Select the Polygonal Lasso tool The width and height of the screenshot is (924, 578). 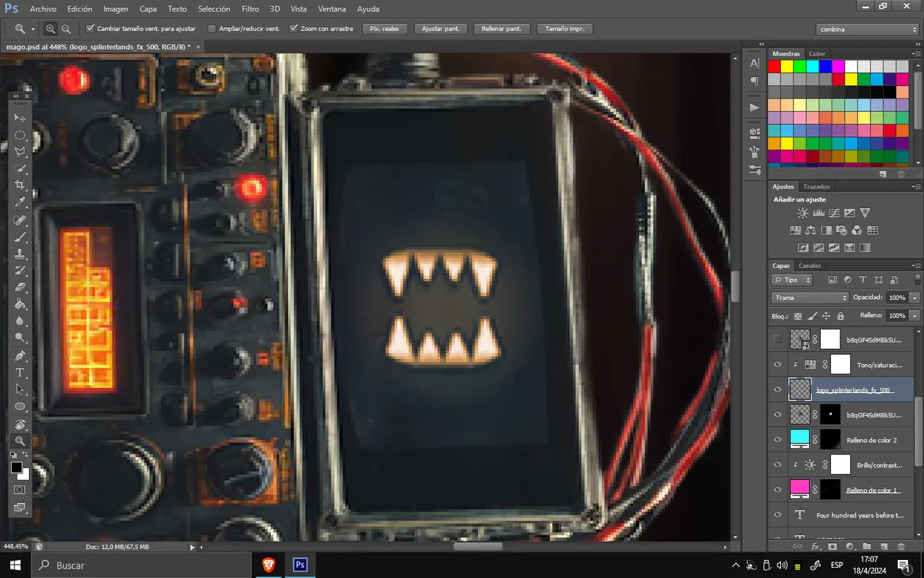(20, 152)
